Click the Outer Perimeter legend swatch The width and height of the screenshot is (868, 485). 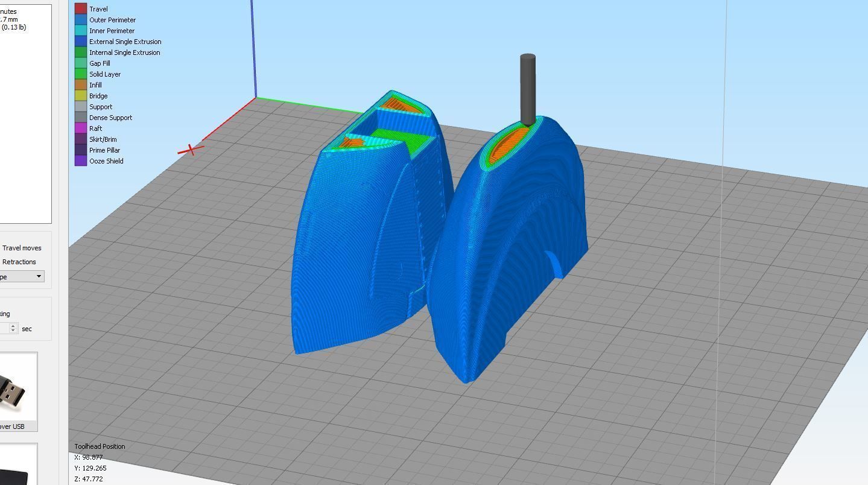(80, 20)
